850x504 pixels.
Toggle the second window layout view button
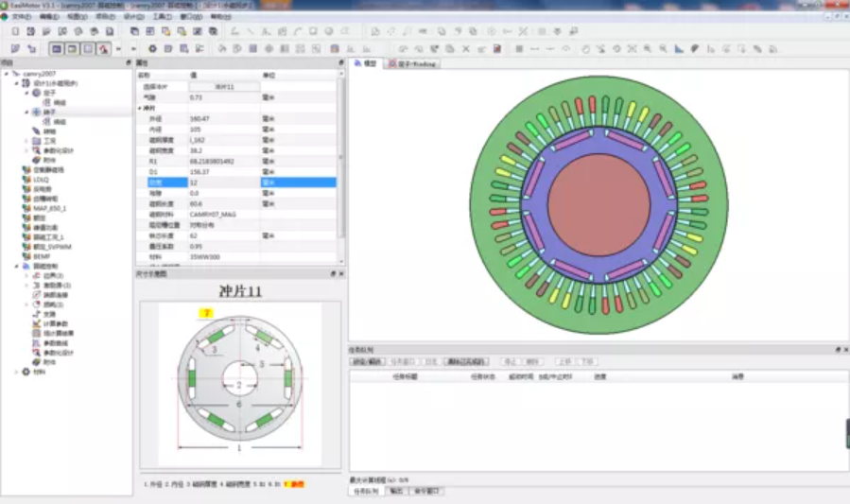pyautogui.click(x=72, y=49)
